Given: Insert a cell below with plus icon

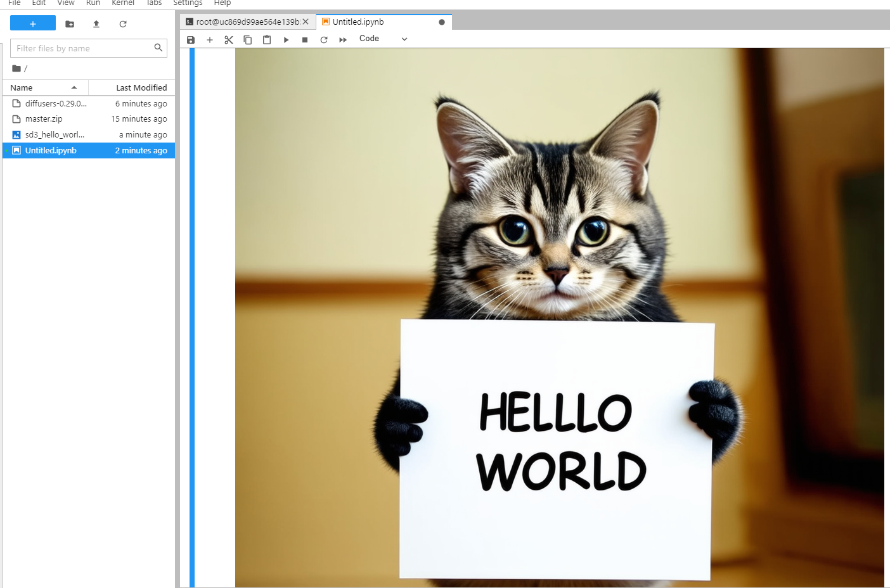Looking at the screenshot, I should (x=210, y=40).
